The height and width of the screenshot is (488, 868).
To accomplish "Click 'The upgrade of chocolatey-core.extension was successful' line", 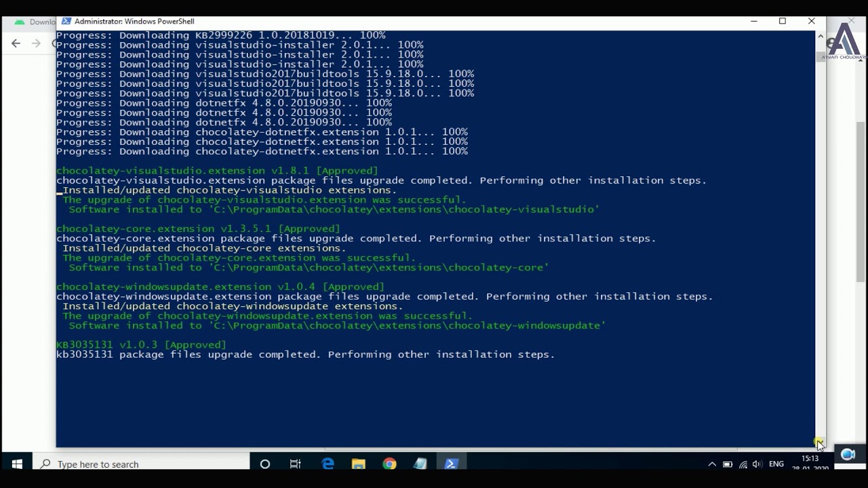I will coord(239,258).
